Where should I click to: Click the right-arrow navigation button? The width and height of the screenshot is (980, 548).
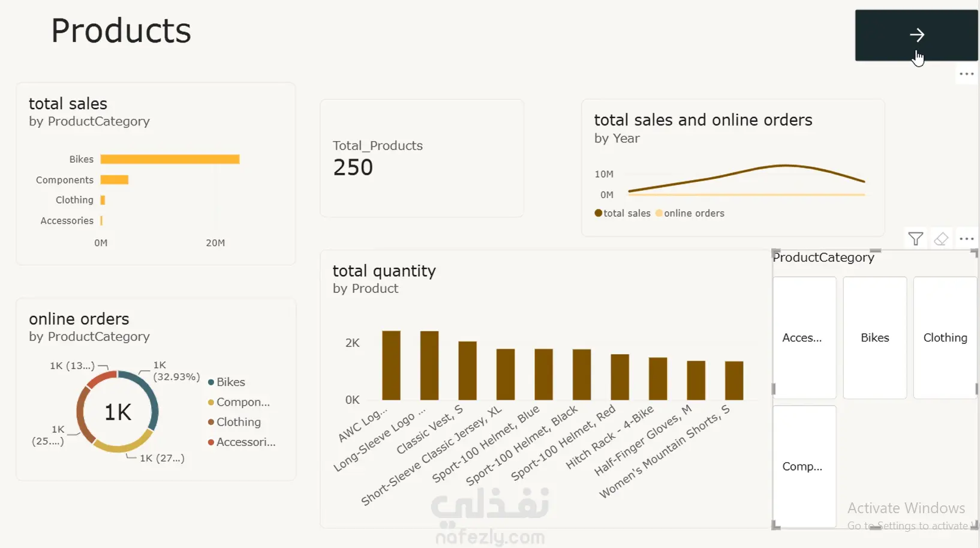coord(916,35)
